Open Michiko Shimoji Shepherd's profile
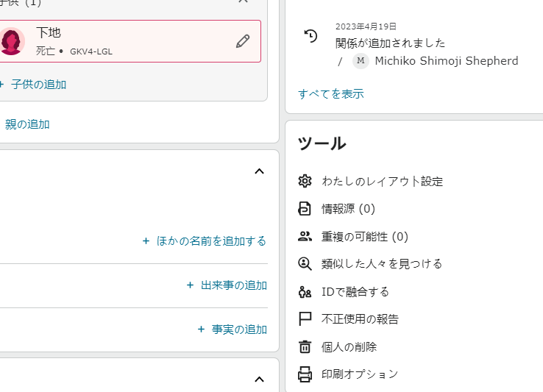This screenshot has height=392, width=543. click(446, 61)
